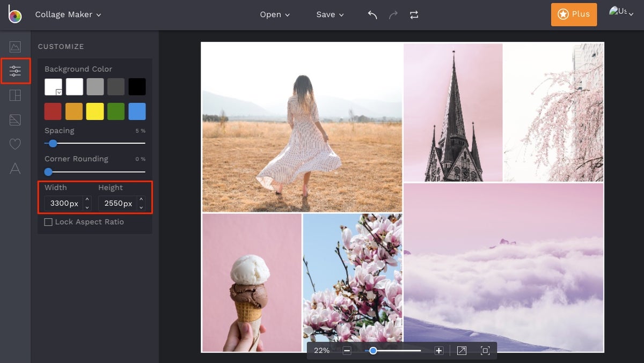Image resolution: width=644 pixels, height=363 pixels.
Task: Open the preview arrow icon near zoom controls
Action: pyautogui.click(x=461, y=350)
